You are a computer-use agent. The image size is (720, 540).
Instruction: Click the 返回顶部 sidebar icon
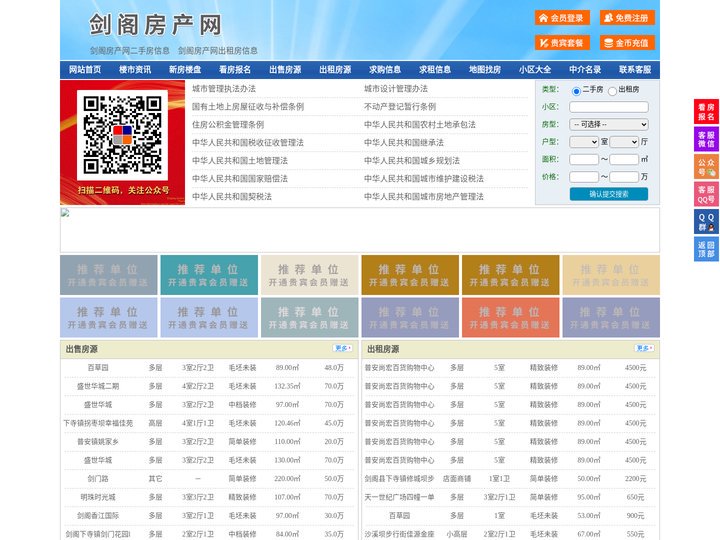pos(706,249)
